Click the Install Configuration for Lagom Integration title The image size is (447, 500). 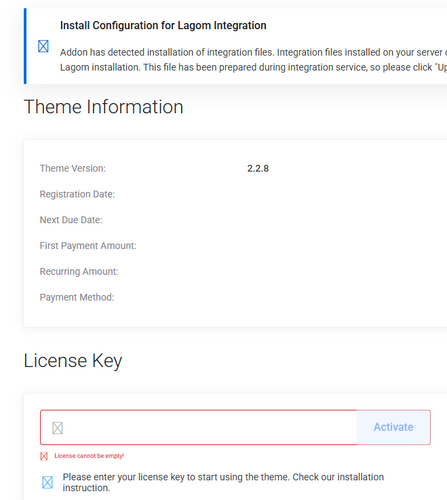click(163, 25)
